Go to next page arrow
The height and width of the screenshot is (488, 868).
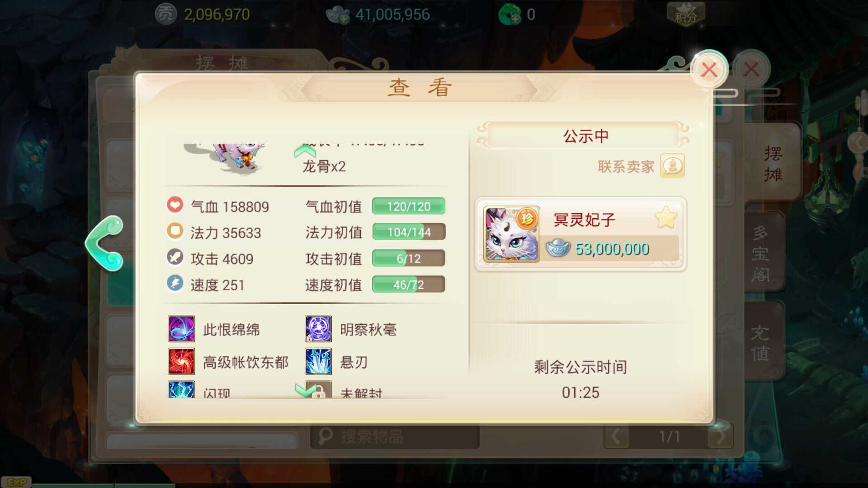pos(721,436)
